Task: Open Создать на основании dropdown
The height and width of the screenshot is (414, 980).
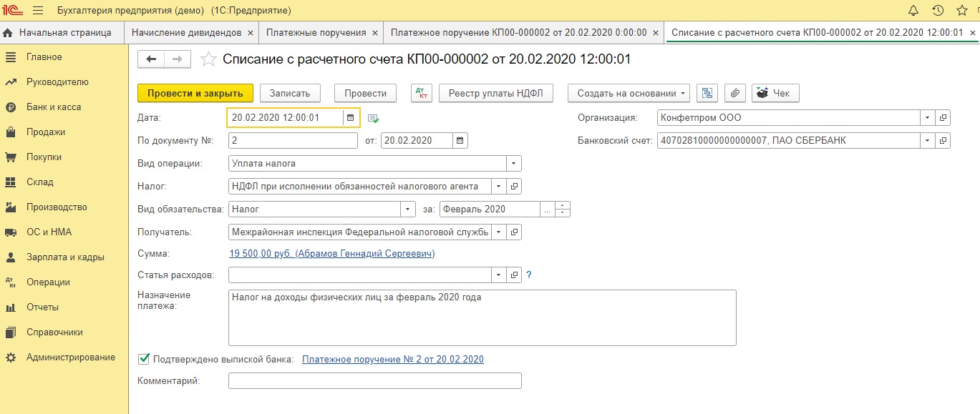Action: [629, 93]
